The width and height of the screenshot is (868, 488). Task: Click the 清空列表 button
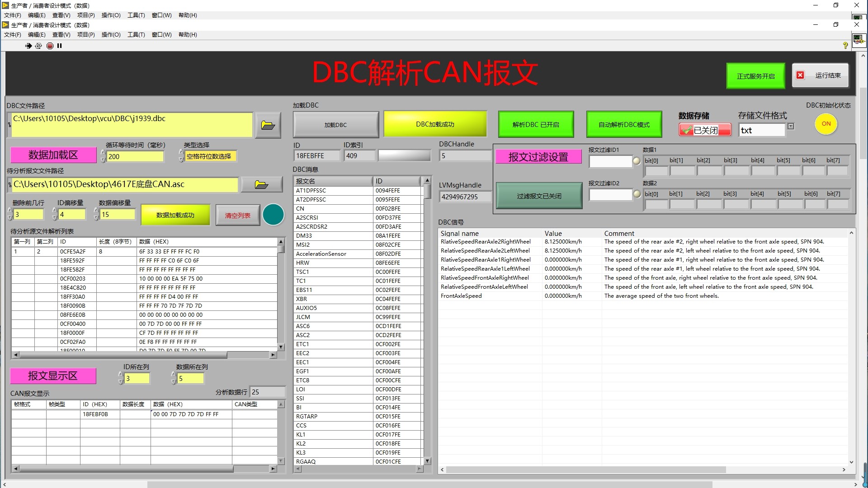[x=238, y=216]
